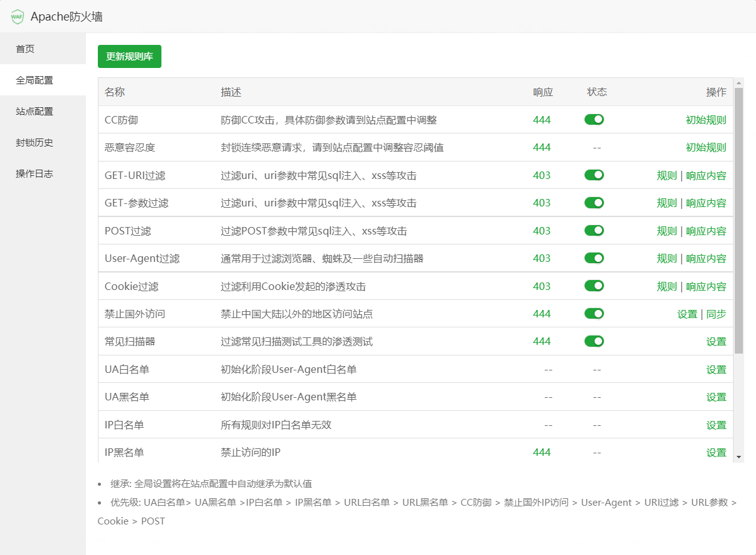Click the table scrollbar up arrow
This screenshot has height=555, width=756.
(739, 82)
